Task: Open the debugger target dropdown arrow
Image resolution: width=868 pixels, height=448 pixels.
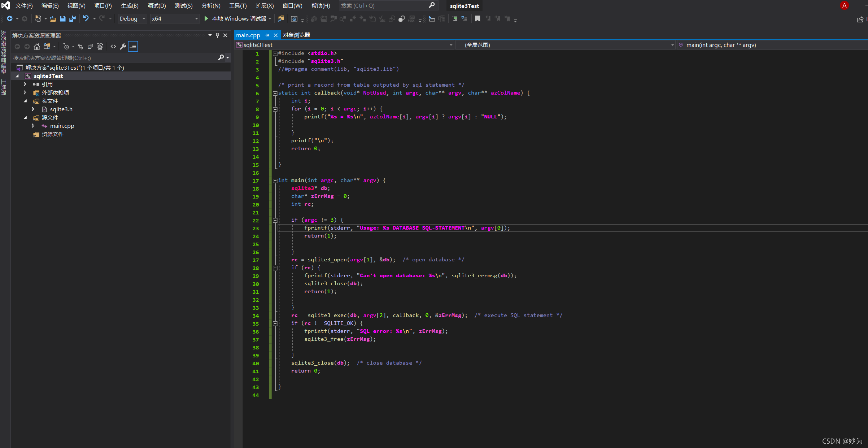Action: pyautogui.click(x=270, y=19)
